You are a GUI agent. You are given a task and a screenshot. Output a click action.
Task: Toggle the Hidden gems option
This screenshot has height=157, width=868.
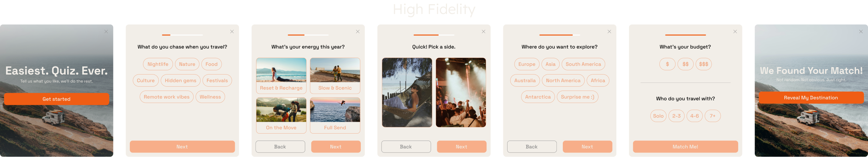coord(181,80)
